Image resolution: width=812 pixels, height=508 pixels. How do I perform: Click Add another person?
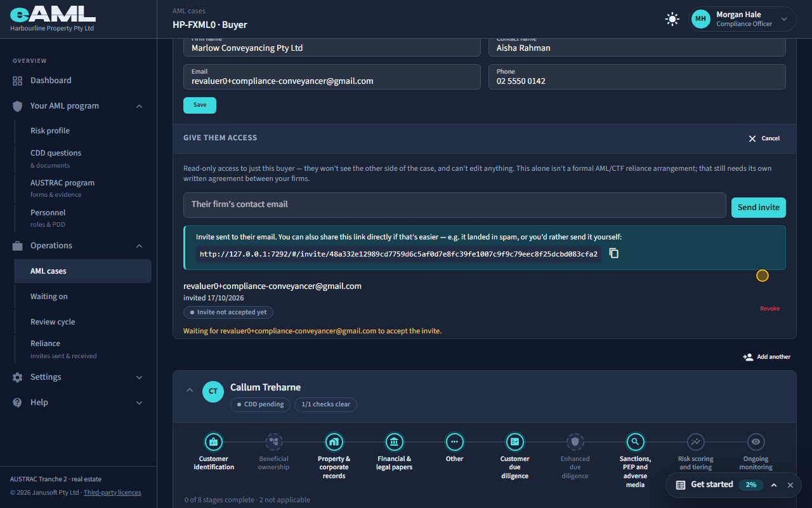(767, 357)
